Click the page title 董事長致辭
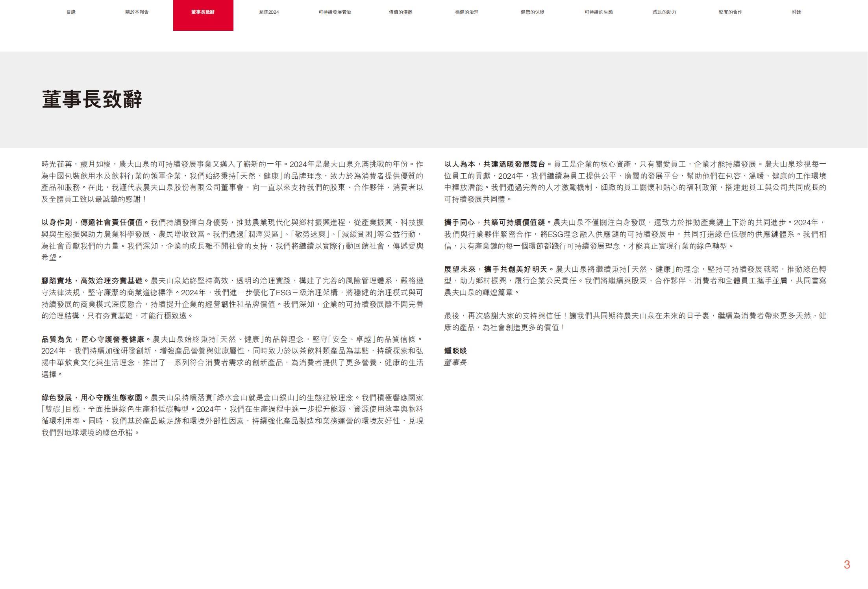 pyautogui.click(x=92, y=99)
